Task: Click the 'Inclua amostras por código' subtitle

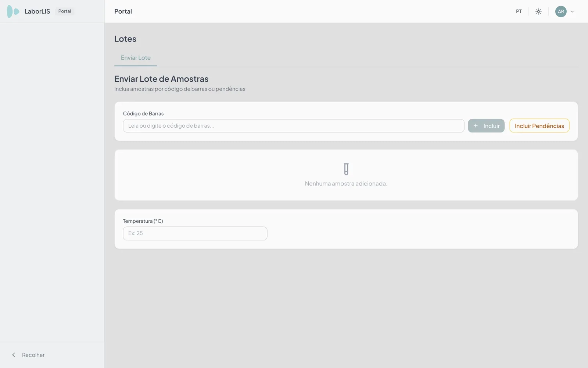Action: pyautogui.click(x=180, y=89)
